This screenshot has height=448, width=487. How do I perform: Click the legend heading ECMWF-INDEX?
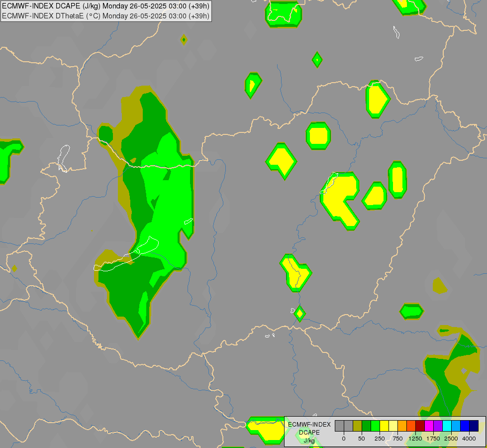coord(309,425)
